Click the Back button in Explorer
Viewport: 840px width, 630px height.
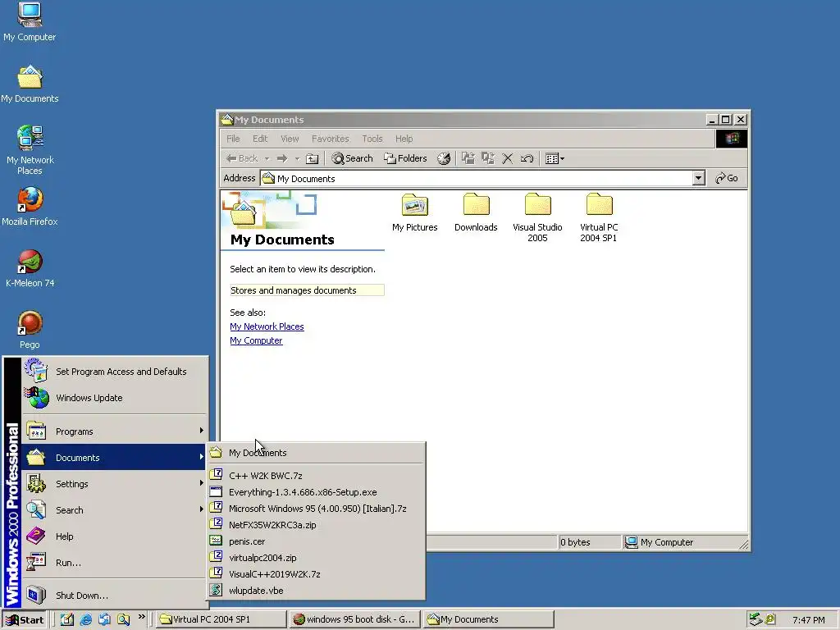click(242, 158)
